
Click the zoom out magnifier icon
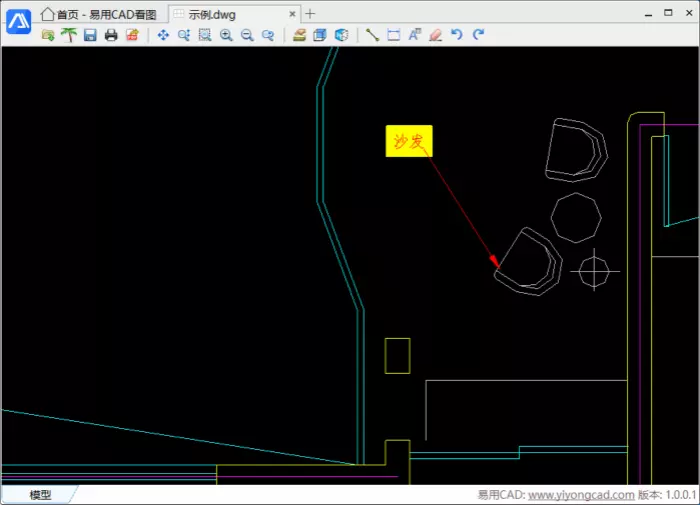(247, 35)
